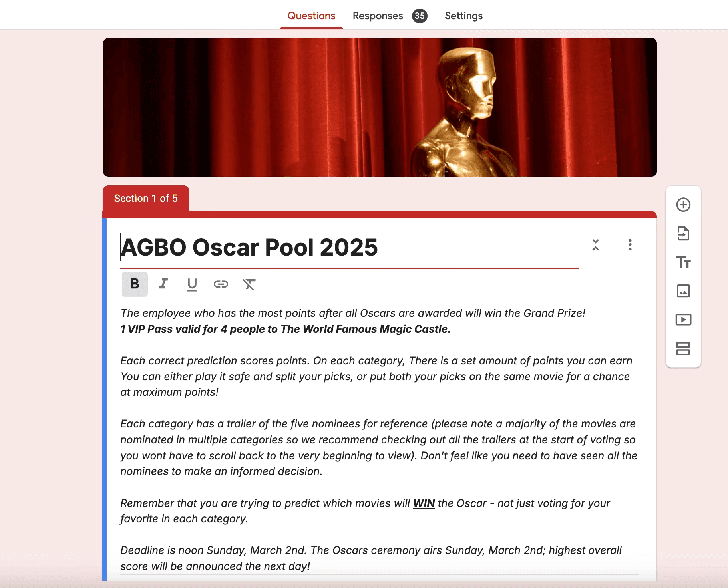The height and width of the screenshot is (588, 728).
Task: Open section three-dot options menu
Action: point(630,245)
